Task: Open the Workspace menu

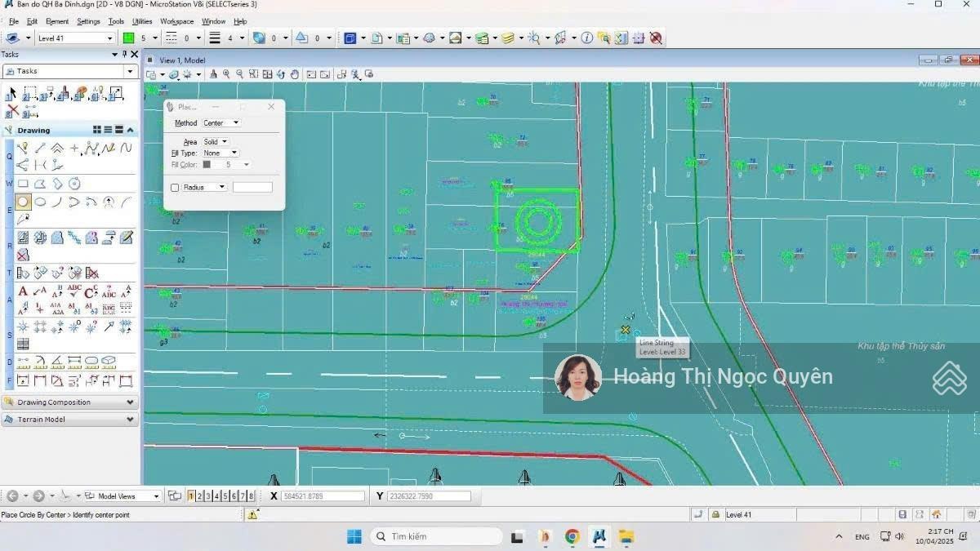Action: tap(176, 21)
